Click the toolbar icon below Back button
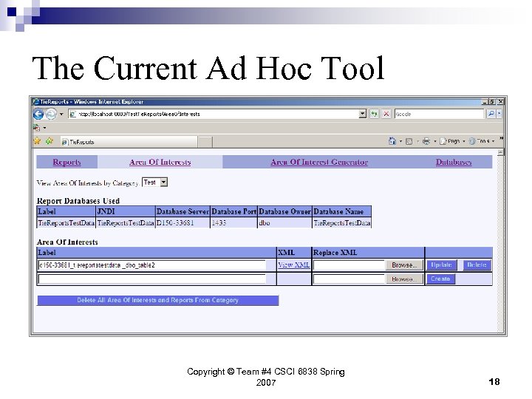This screenshot has height=399, width=532. click(37, 128)
